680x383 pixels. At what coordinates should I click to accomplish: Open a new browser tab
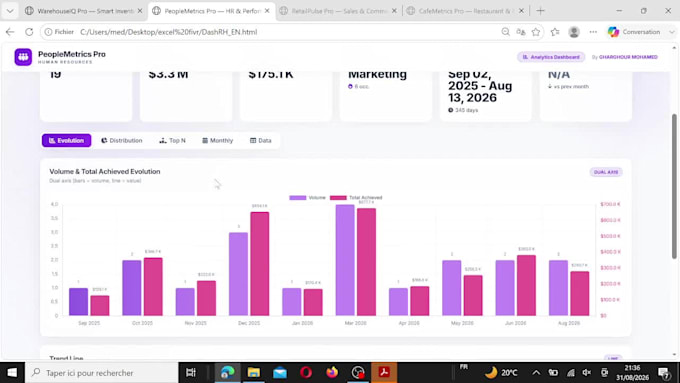(x=540, y=11)
